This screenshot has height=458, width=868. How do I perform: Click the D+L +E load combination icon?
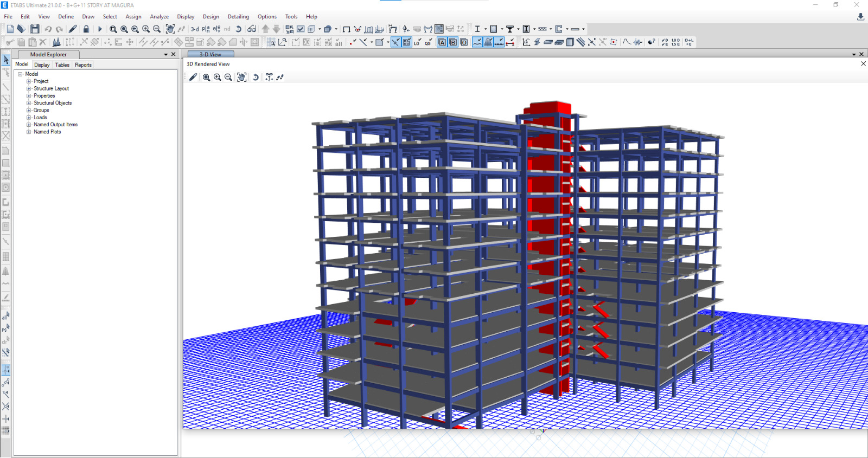689,42
